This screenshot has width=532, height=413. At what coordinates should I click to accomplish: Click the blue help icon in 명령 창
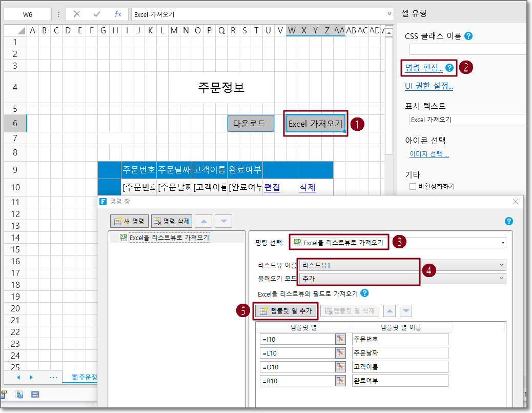click(508, 221)
